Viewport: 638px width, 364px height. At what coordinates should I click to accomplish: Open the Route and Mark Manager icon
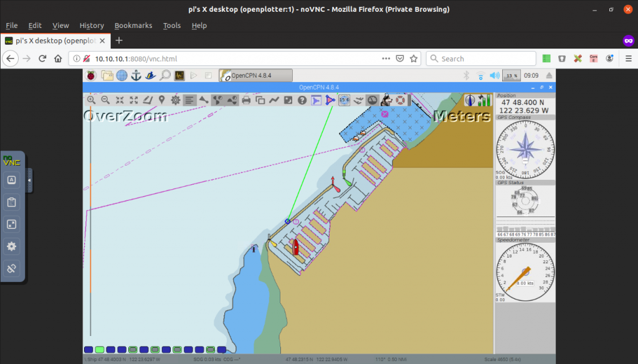tap(260, 100)
